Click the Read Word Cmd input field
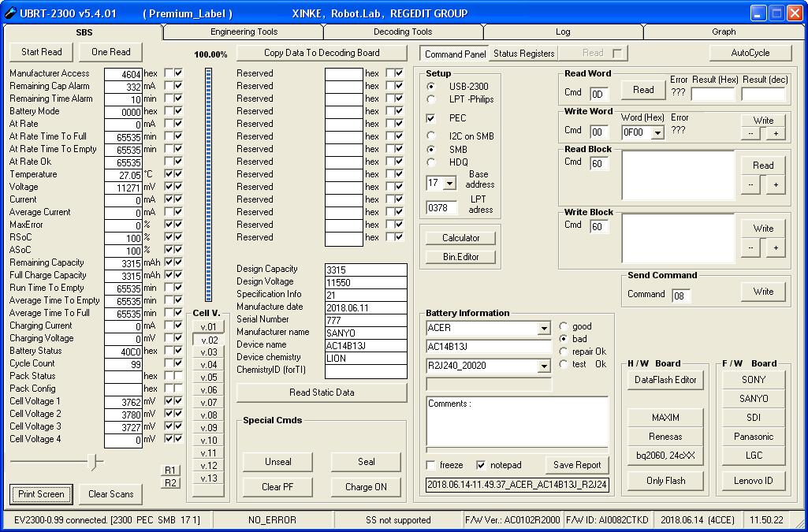Screen dimensions: 808x532 (599, 95)
